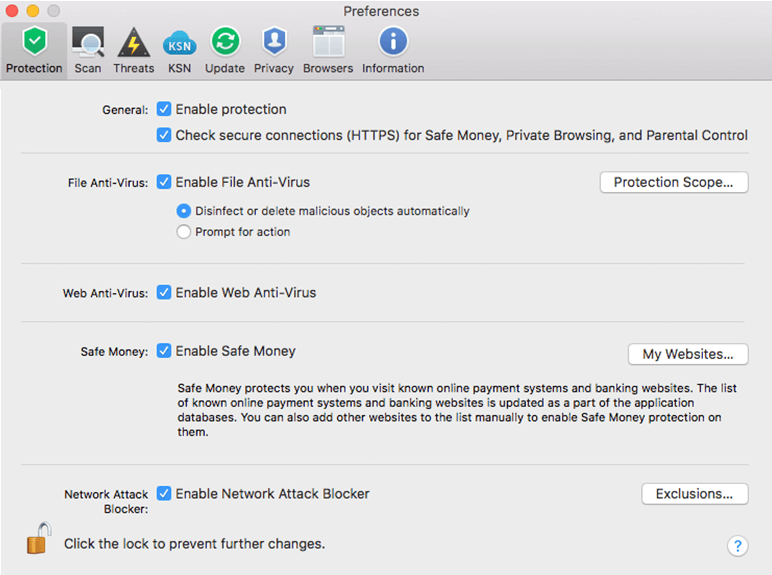Uncheck the Enable Safe Money checkbox
Screen dimensions: 772x575
pyautogui.click(x=164, y=351)
